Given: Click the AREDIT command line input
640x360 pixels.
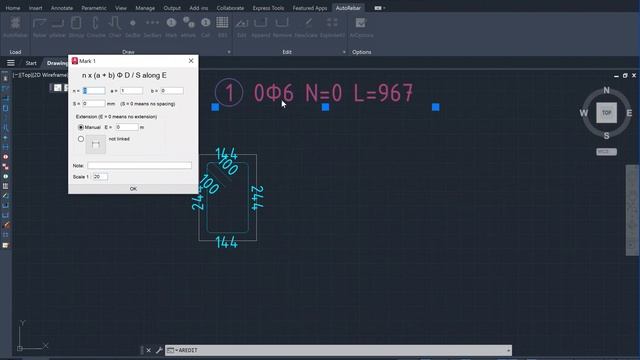Looking at the screenshot, I should pyautogui.click(x=339, y=350).
